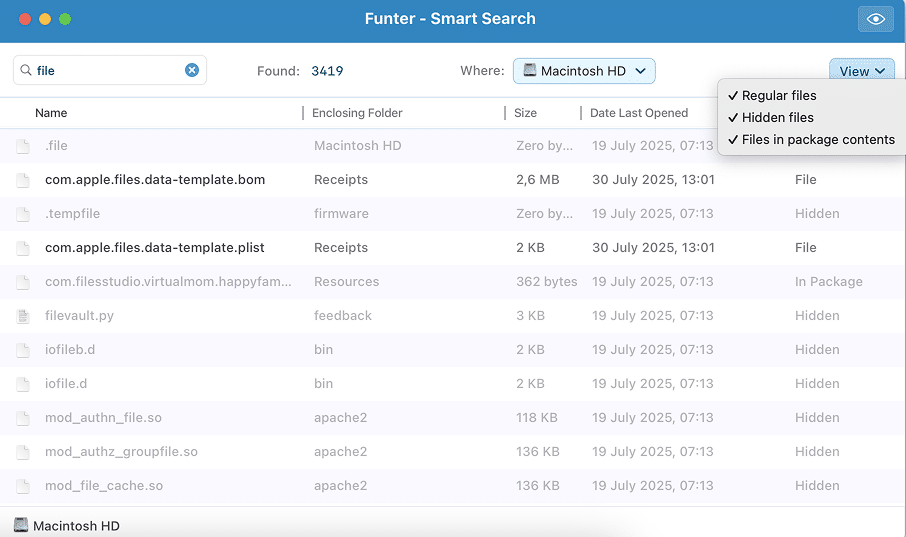Screen dimensions: 906x537
Task: Select com.apple.files.data-template.plist file name
Action: [154, 247]
